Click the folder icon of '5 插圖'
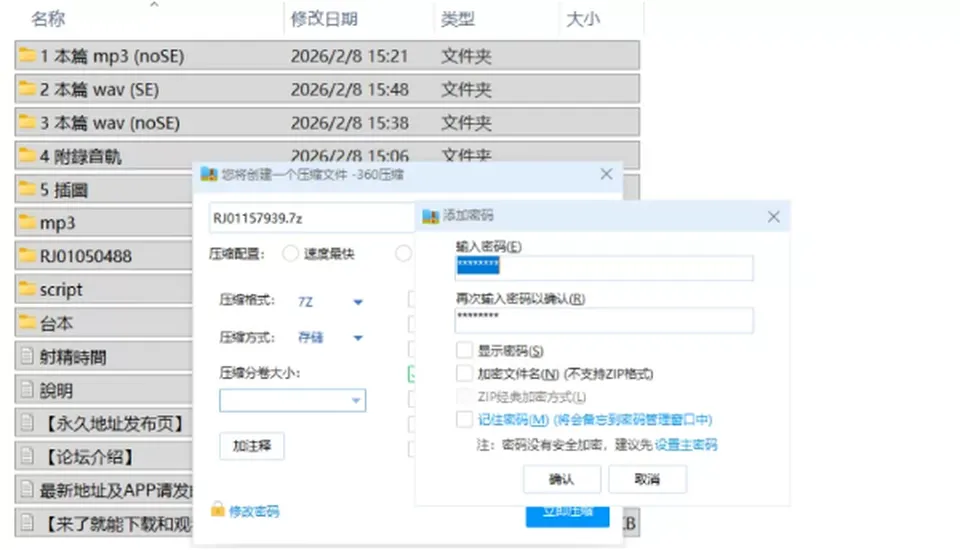Image resolution: width=960 pixels, height=550 pixels. pyautogui.click(x=27, y=189)
